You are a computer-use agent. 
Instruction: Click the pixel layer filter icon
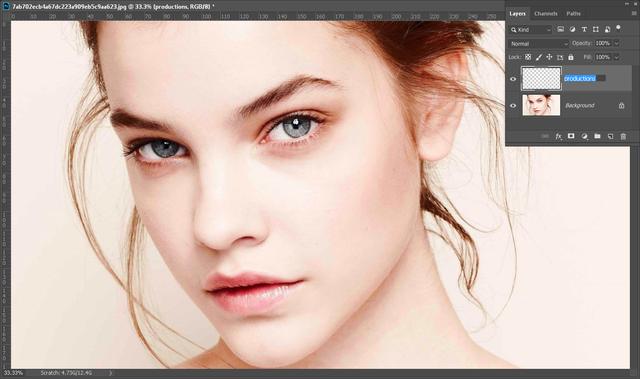pyautogui.click(x=561, y=29)
